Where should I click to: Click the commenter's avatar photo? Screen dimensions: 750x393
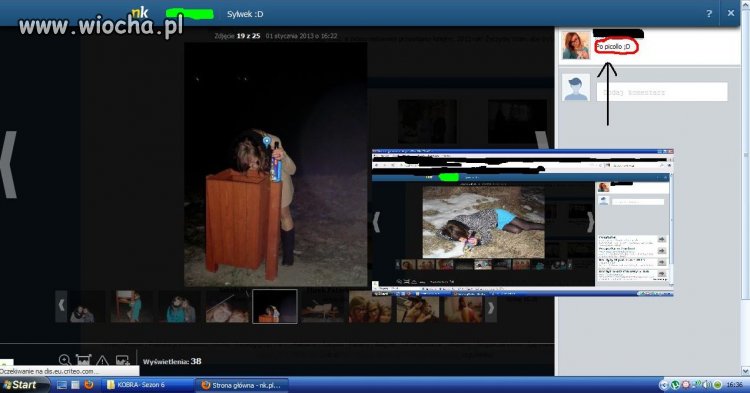(x=576, y=45)
